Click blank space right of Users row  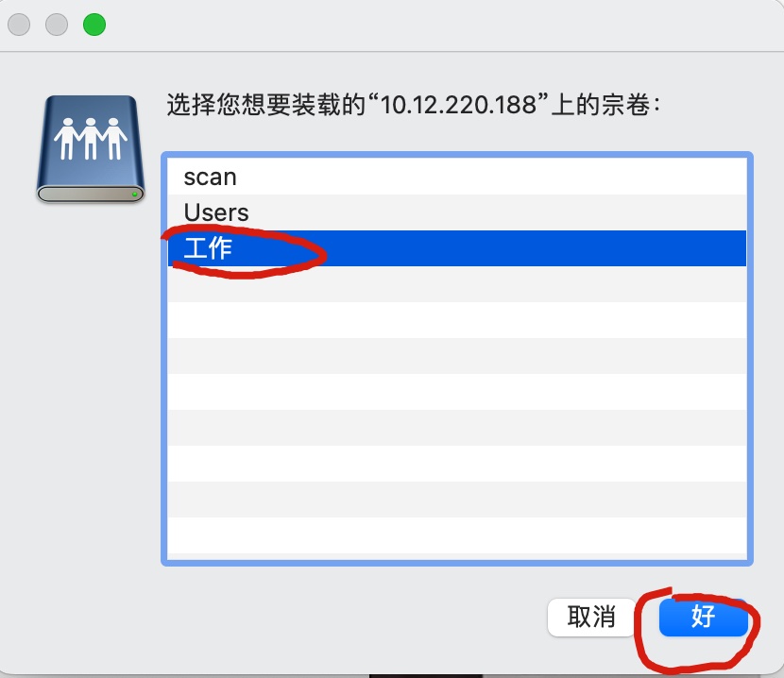click(498, 212)
